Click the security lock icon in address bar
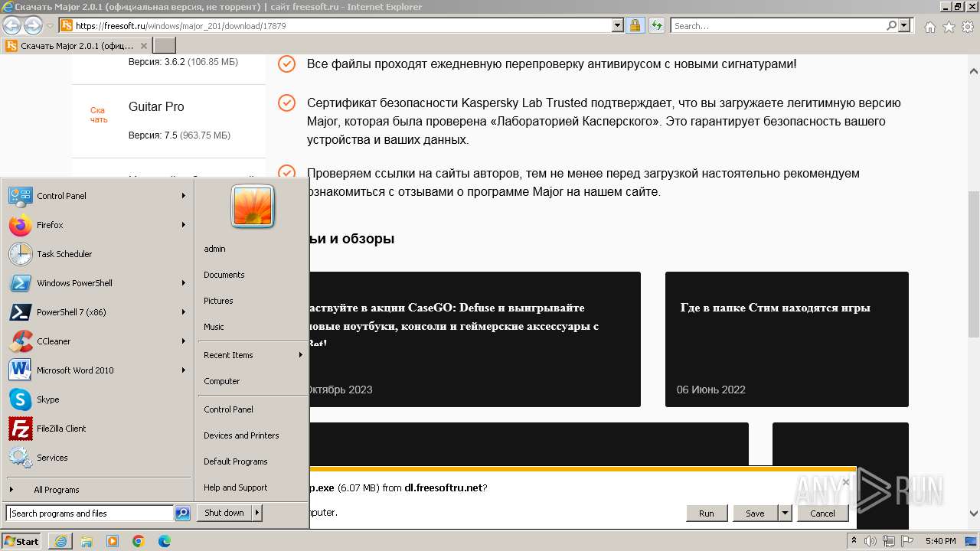This screenshot has width=980, height=551. point(635,25)
